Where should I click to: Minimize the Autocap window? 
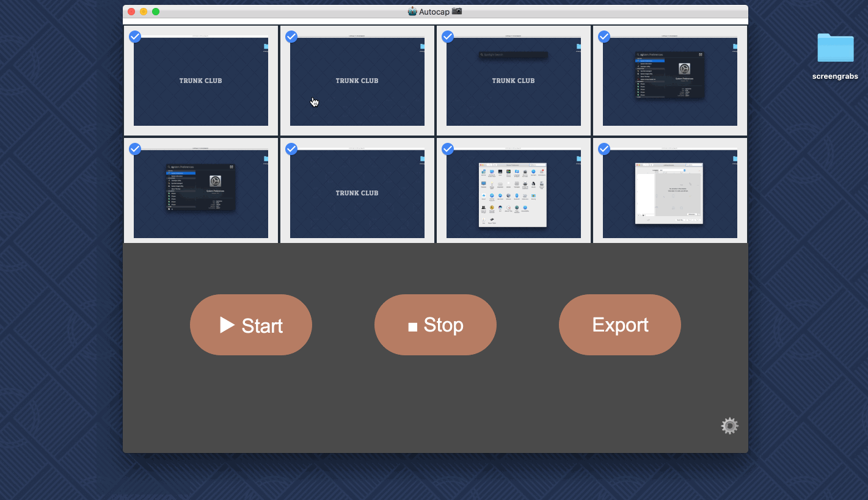tap(144, 12)
